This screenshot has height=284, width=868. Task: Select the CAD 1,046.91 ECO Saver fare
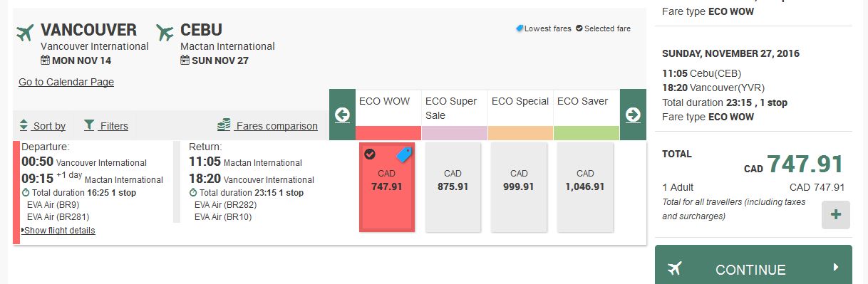click(585, 186)
